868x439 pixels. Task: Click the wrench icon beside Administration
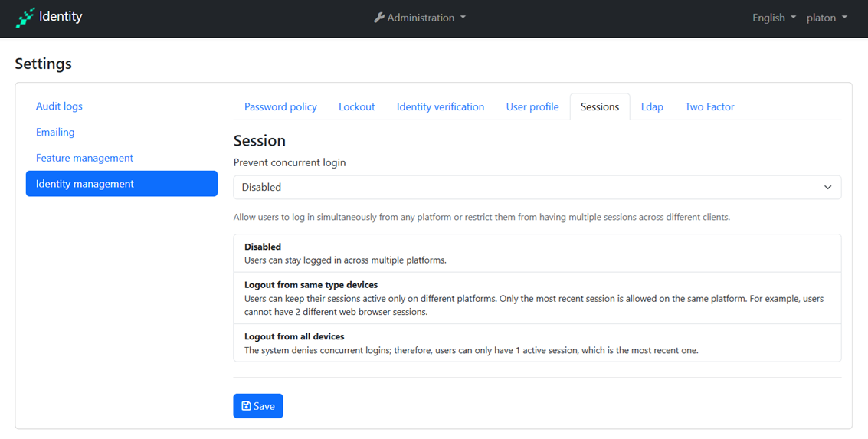[x=379, y=18]
